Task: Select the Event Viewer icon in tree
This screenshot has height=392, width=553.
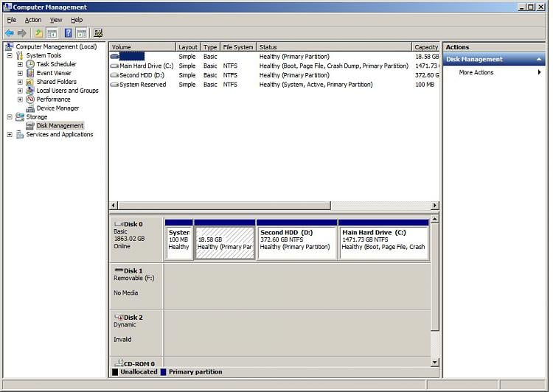Action: click(30, 73)
